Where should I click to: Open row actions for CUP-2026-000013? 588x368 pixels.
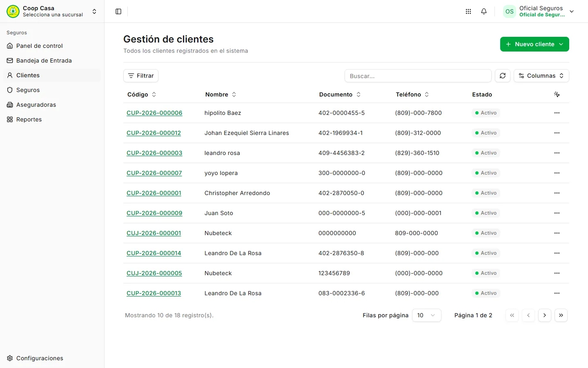(557, 293)
